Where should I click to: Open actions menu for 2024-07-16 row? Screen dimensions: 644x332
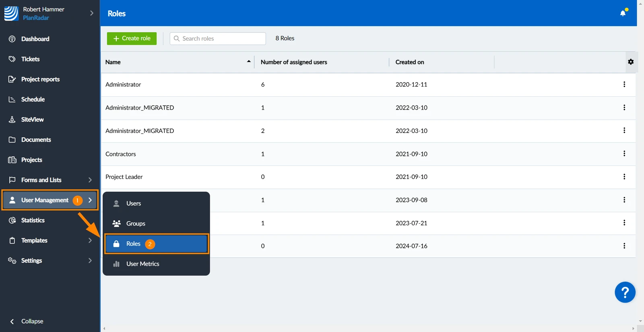point(624,246)
